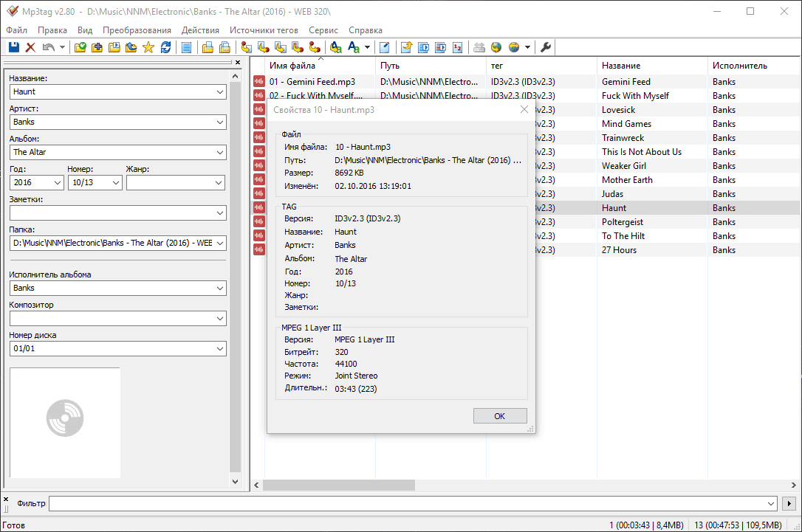Refresh the file list with blue arrows icon
This screenshot has width=802, height=532.
(165, 47)
